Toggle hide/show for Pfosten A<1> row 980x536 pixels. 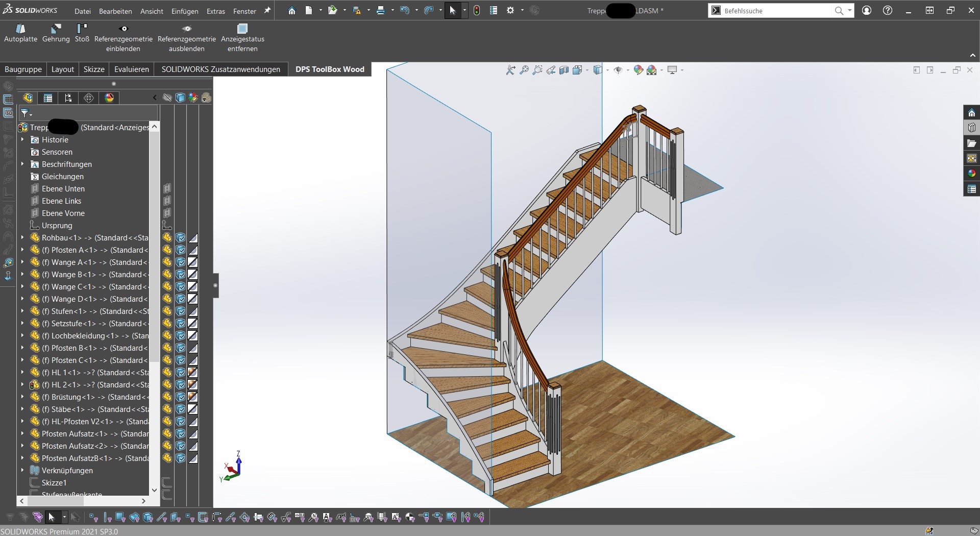tap(167, 250)
